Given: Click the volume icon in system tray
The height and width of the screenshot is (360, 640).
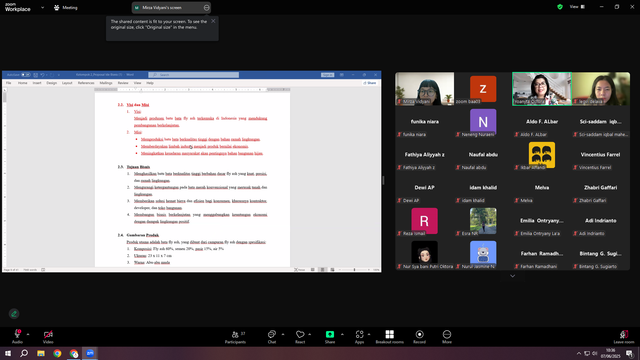Looking at the screenshot, I should (595, 353).
